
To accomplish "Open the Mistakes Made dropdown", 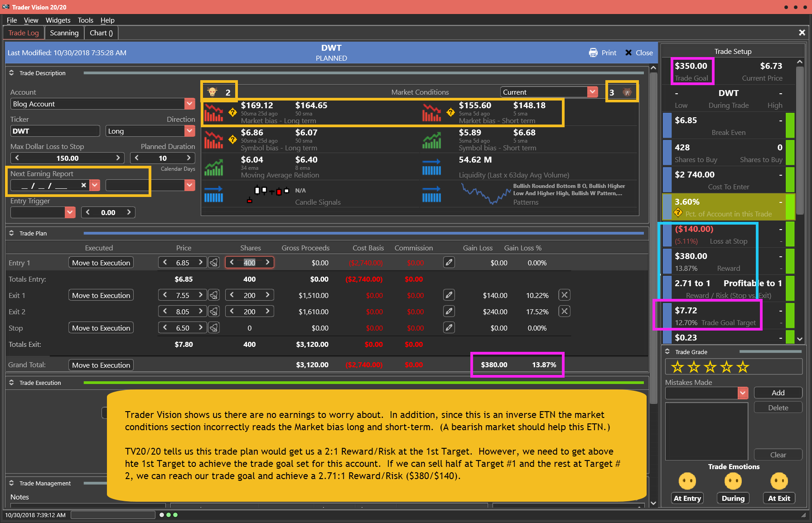I will point(743,393).
